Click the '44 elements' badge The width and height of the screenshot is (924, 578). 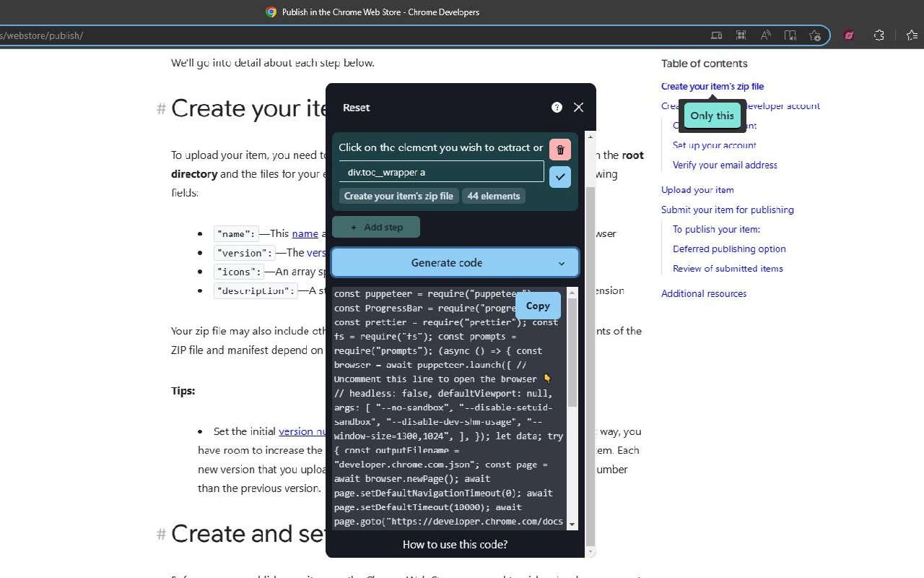point(494,196)
